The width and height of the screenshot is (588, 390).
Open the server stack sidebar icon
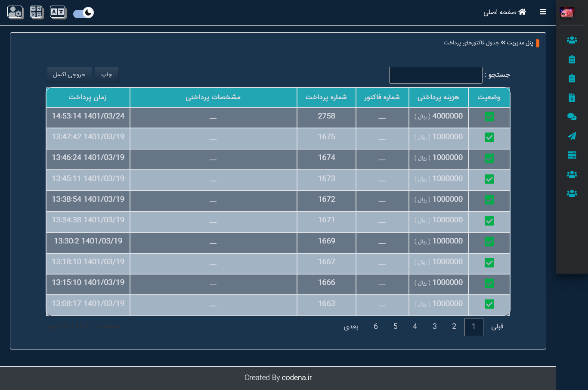tap(572, 155)
